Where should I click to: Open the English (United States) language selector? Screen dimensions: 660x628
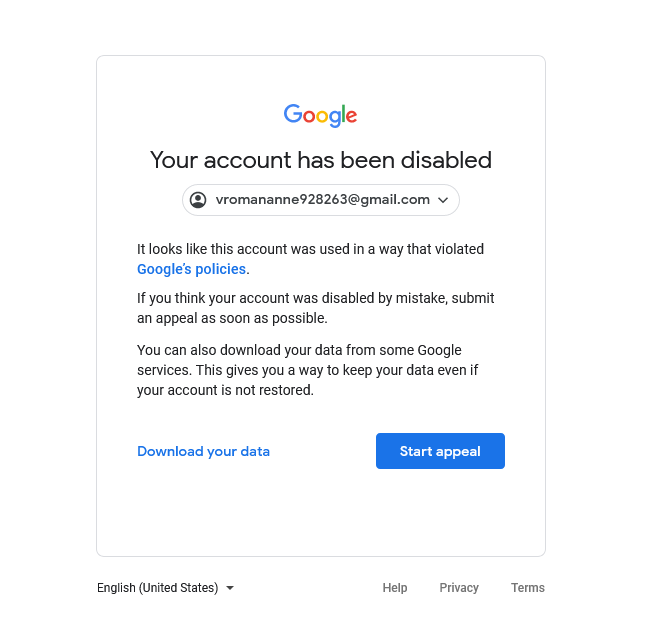[157, 588]
